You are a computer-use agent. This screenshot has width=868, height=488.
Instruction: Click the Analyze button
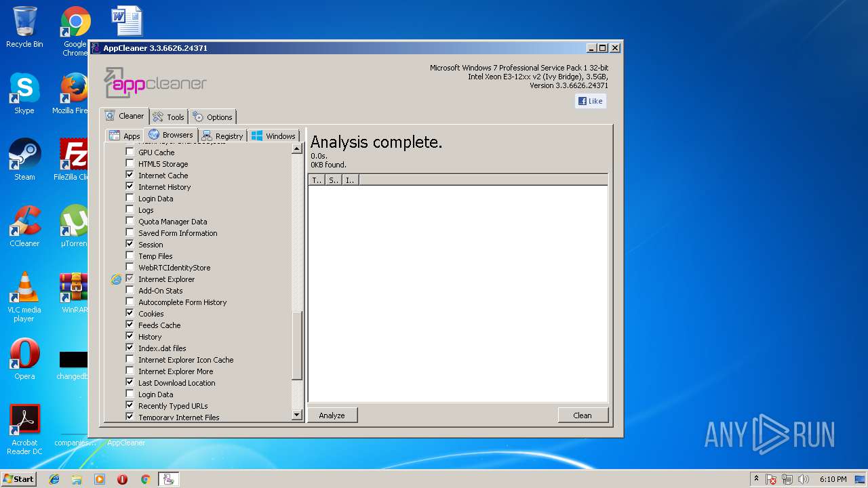(332, 415)
